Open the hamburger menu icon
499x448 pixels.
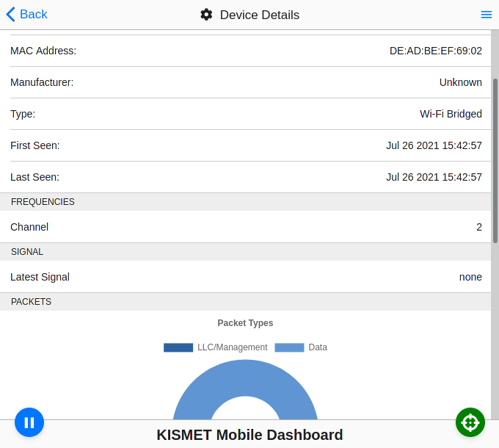(x=487, y=15)
